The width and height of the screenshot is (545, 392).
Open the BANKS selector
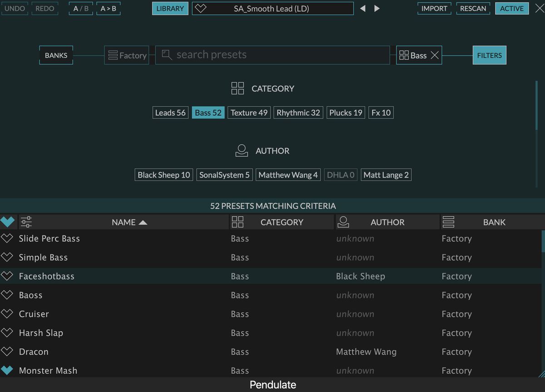56,55
